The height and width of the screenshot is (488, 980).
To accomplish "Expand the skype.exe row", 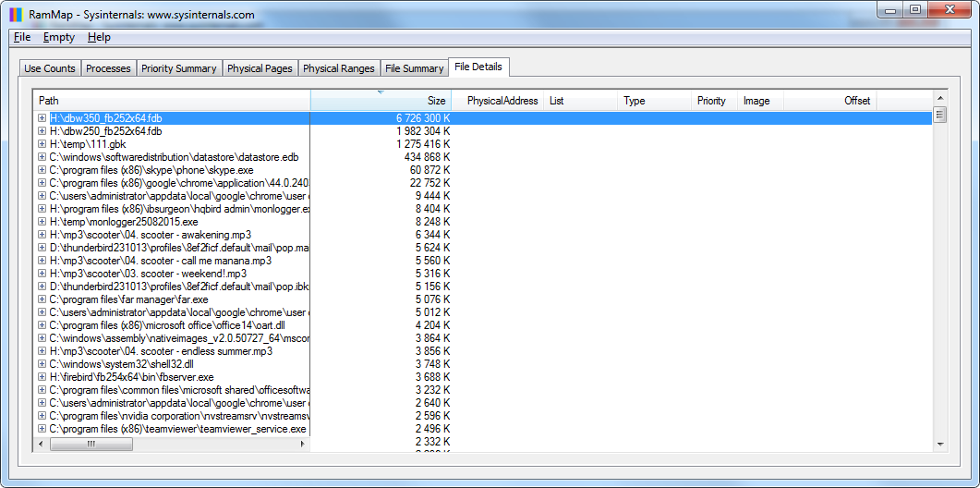I will (x=42, y=169).
